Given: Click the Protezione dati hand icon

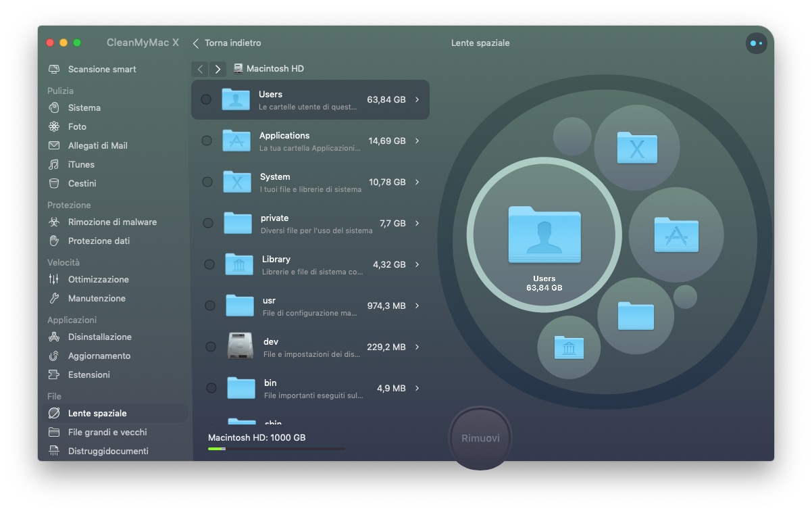Looking at the screenshot, I should pos(54,241).
